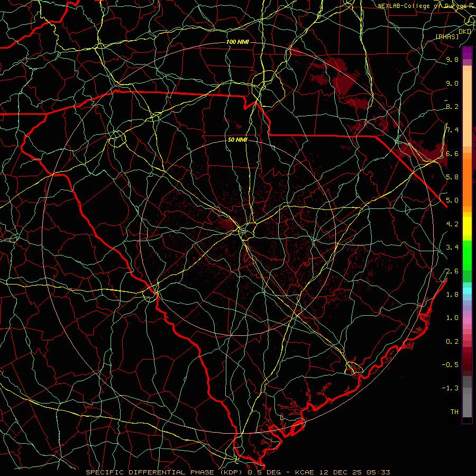The width and height of the screenshot is (476, 476).
Task: Click the 100 NMI range ring label
Action: [237, 42]
